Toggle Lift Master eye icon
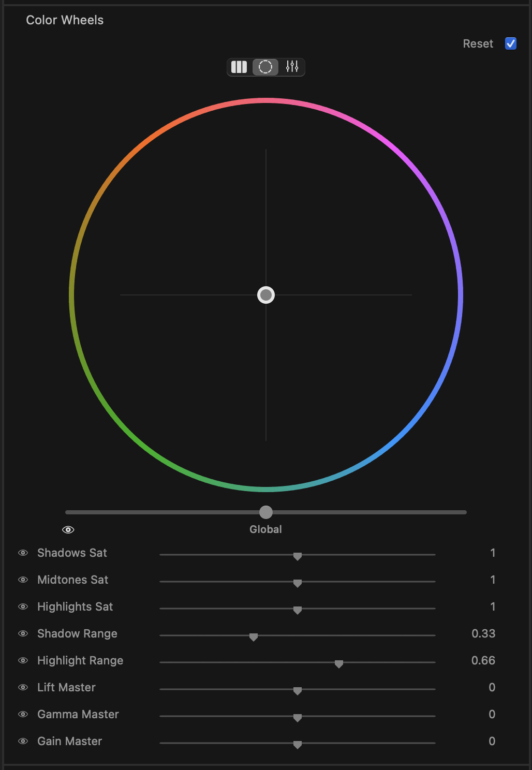 tap(23, 687)
